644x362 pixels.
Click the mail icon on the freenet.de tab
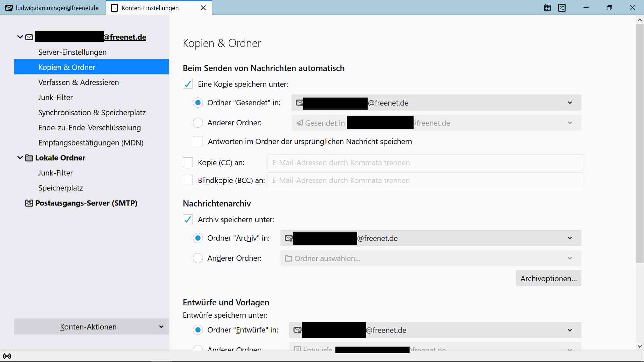point(9,8)
